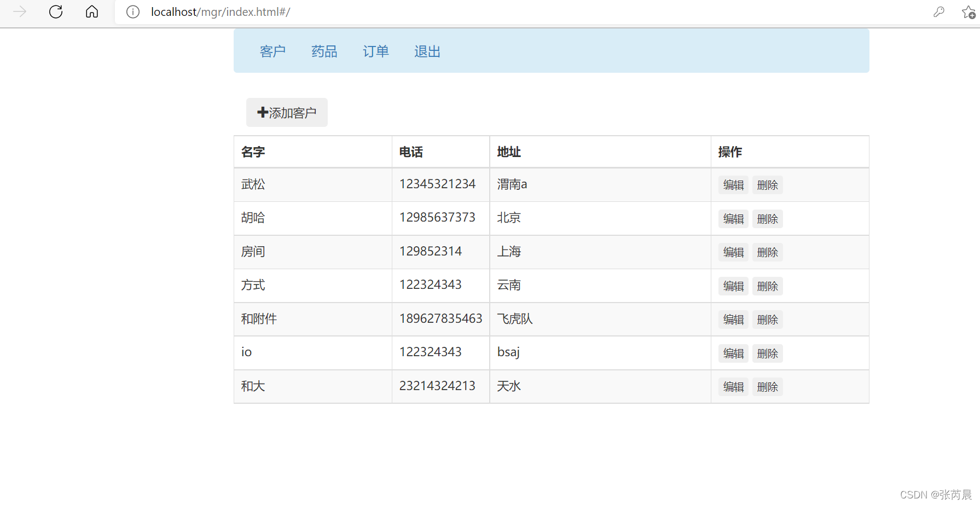Click the address bar URL
The image size is (980, 505).
[221, 11]
